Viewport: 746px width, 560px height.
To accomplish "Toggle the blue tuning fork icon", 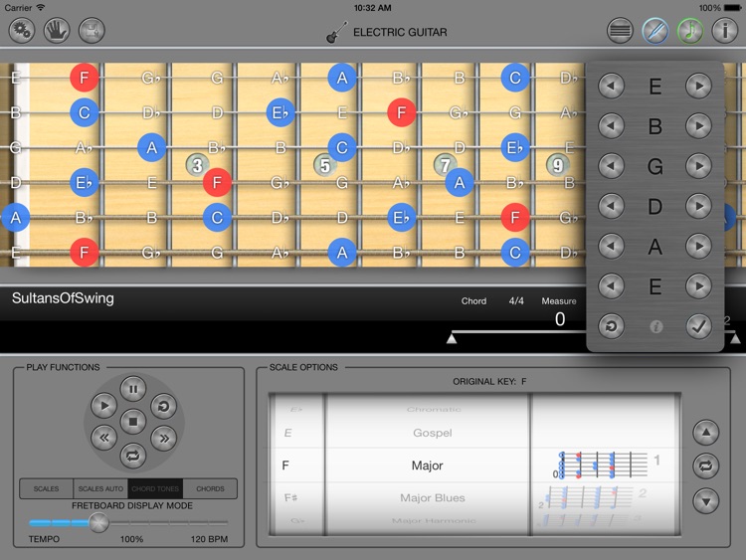I will click(655, 31).
